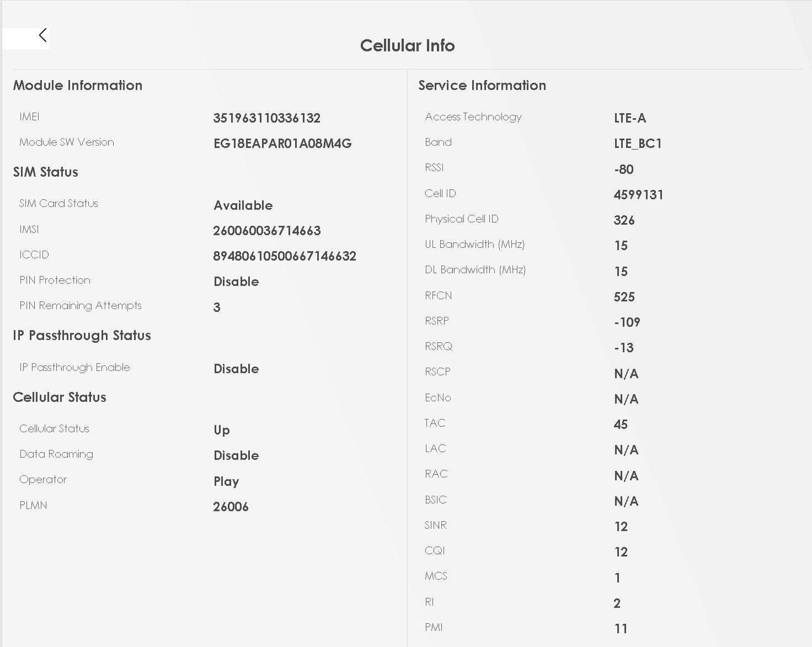The width and height of the screenshot is (812, 647).
Task: Click the SINR label
Action: (436, 525)
